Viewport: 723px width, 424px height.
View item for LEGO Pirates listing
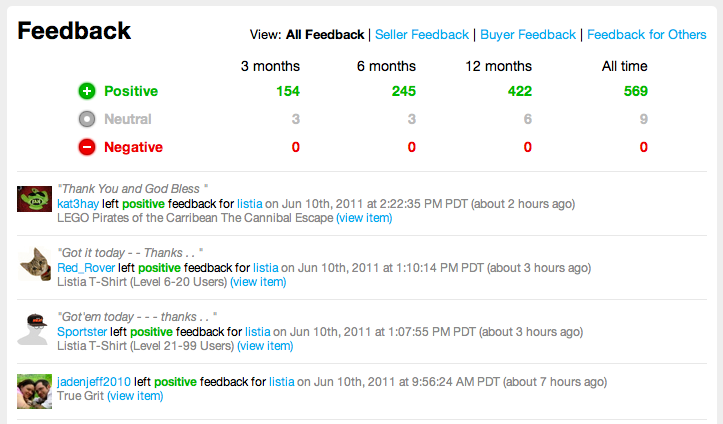click(364, 218)
